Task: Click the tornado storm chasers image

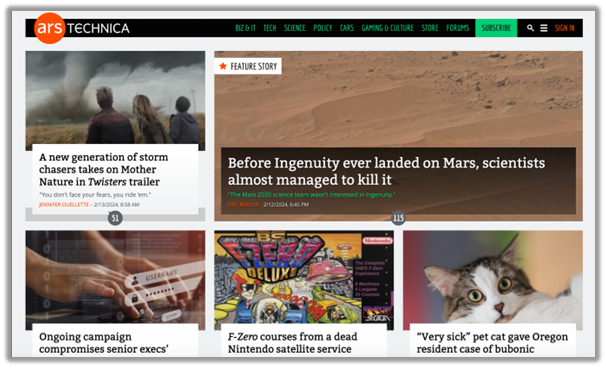Action: 115,97
